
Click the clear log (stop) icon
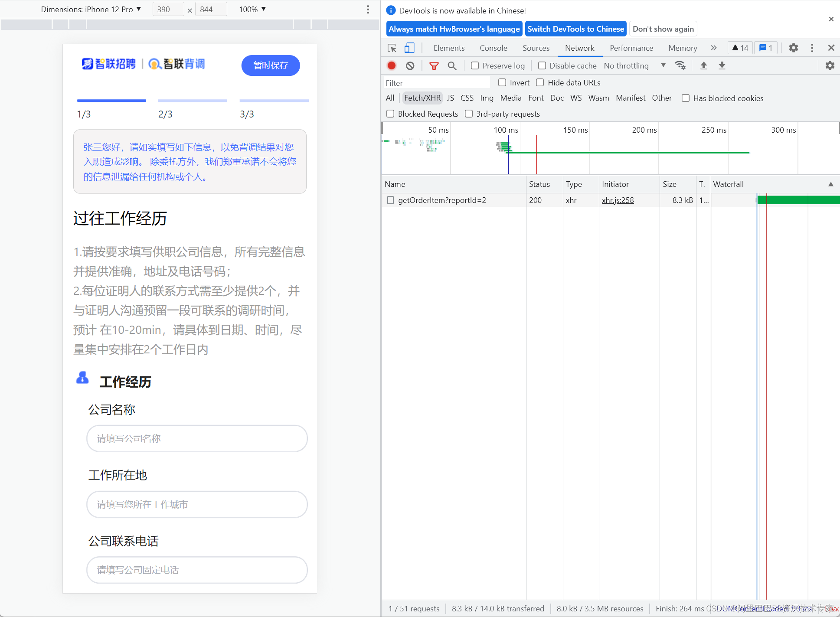tap(409, 66)
